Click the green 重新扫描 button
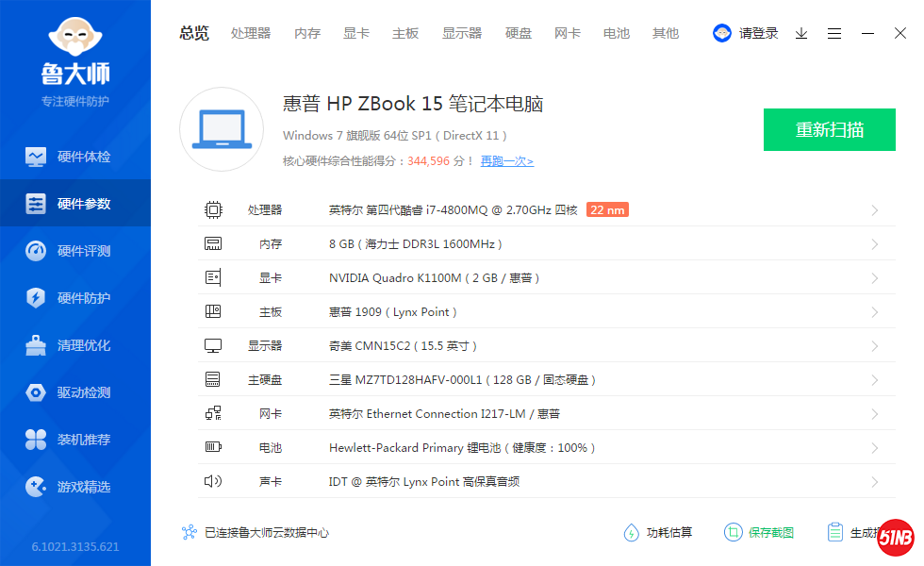 point(829,130)
